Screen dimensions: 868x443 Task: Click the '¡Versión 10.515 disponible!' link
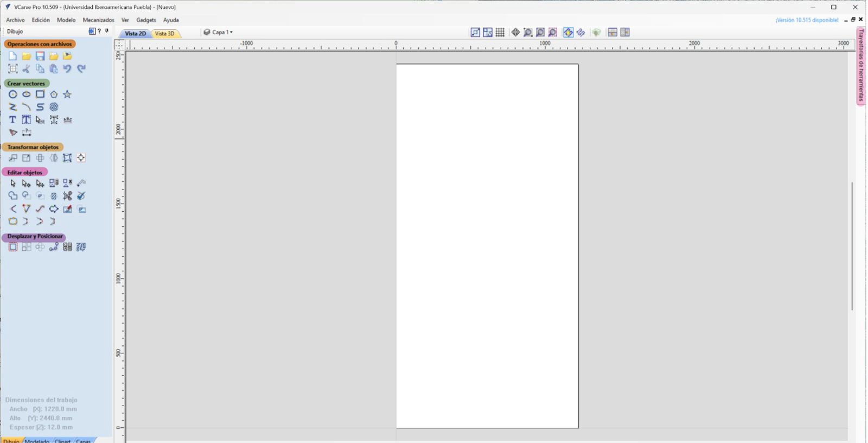pyautogui.click(x=807, y=20)
